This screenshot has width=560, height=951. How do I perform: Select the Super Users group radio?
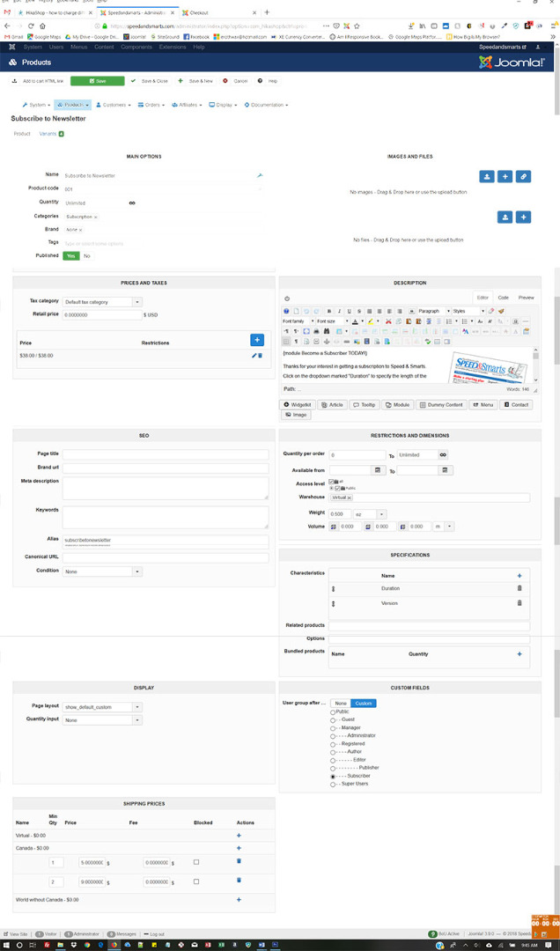pyautogui.click(x=333, y=784)
